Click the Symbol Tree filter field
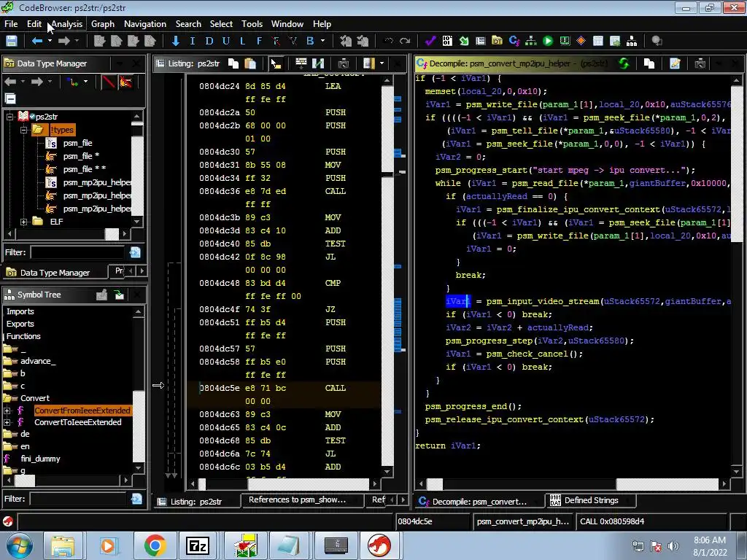This screenshot has width=747, height=560. [77, 499]
